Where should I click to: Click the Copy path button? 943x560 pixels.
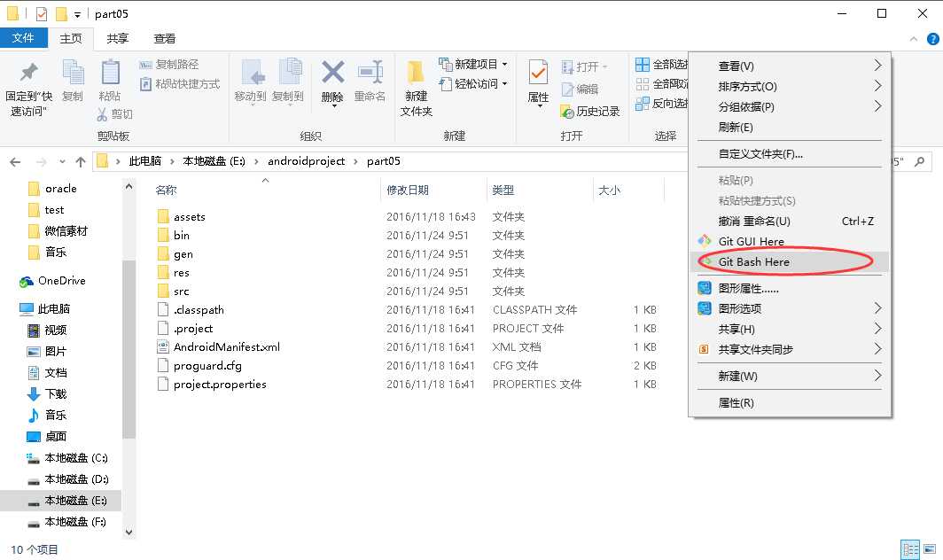tap(169, 65)
